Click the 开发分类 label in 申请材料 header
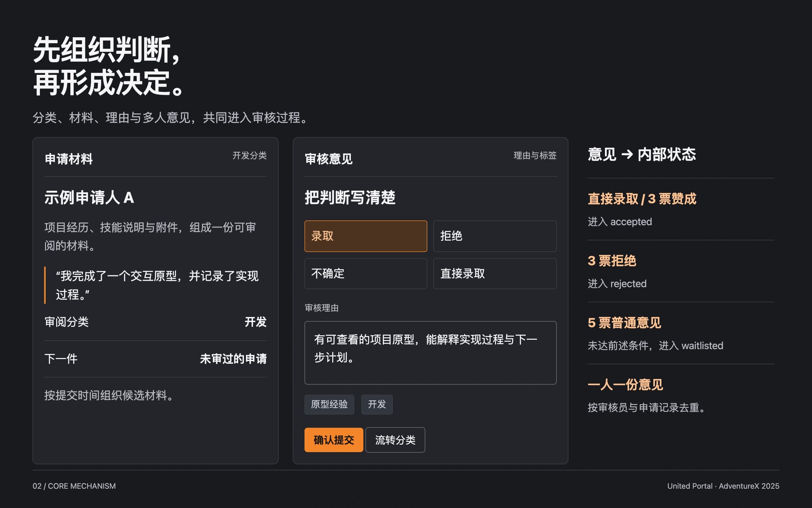Image resolution: width=812 pixels, height=508 pixels. 250,155
